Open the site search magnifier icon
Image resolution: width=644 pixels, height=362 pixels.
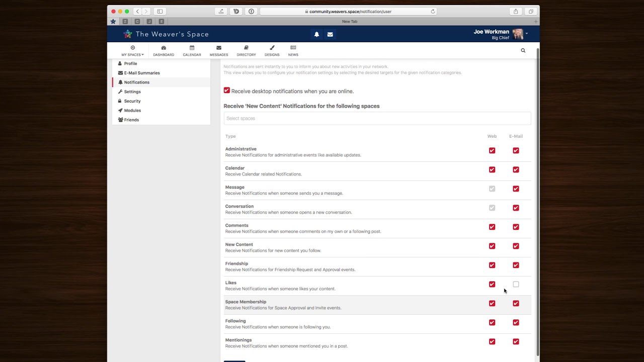(x=523, y=50)
